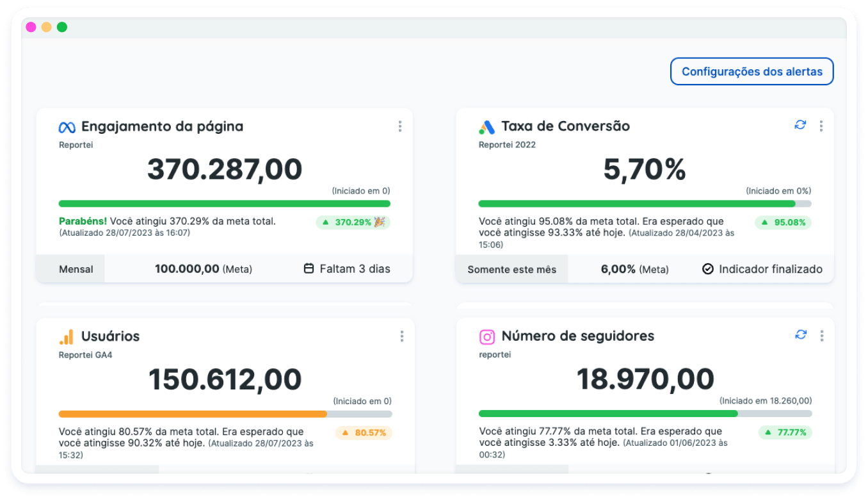Click the orange Usuários progress bar

pyautogui.click(x=193, y=414)
